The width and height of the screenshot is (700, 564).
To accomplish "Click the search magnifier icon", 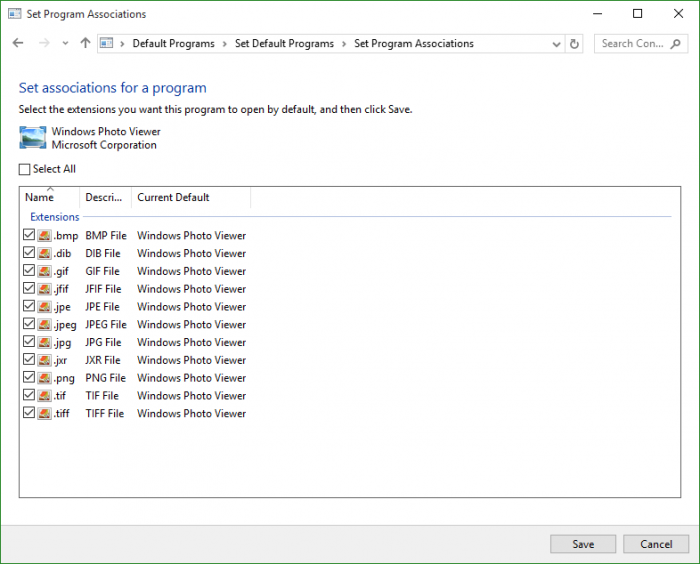I will (x=677, y=44).
